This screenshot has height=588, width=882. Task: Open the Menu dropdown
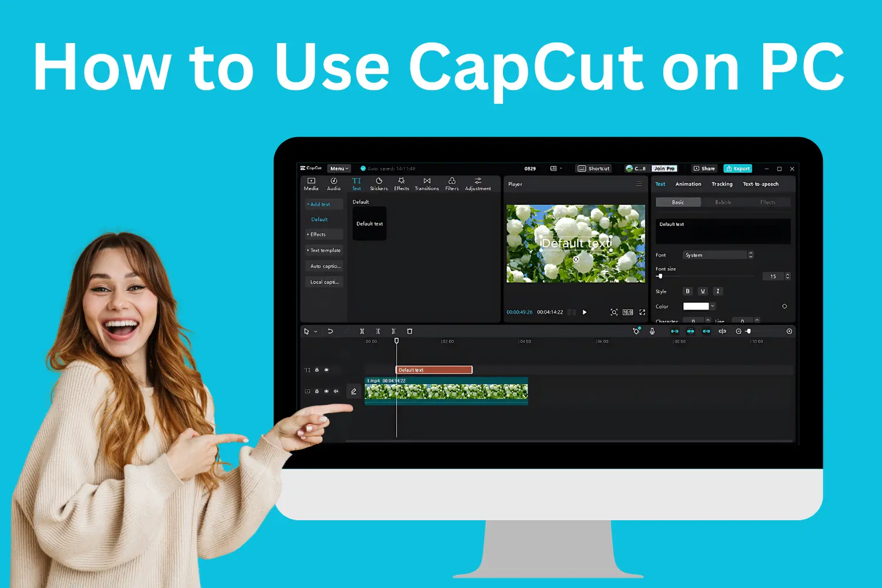pos(339,168)
